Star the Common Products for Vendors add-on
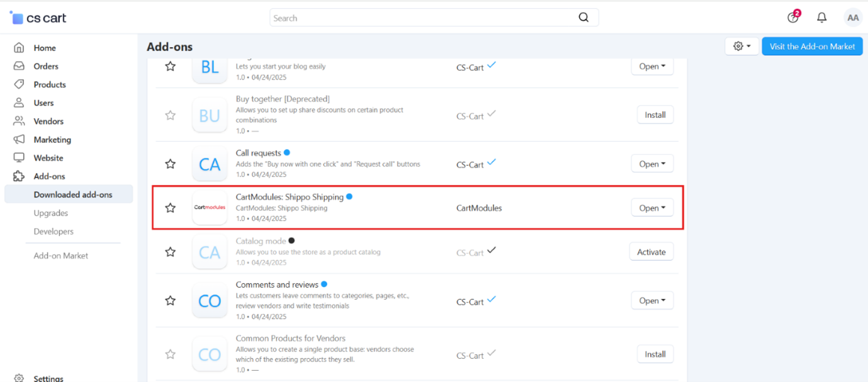The width and height of the screenshot is (868, 382). [171, 354]
